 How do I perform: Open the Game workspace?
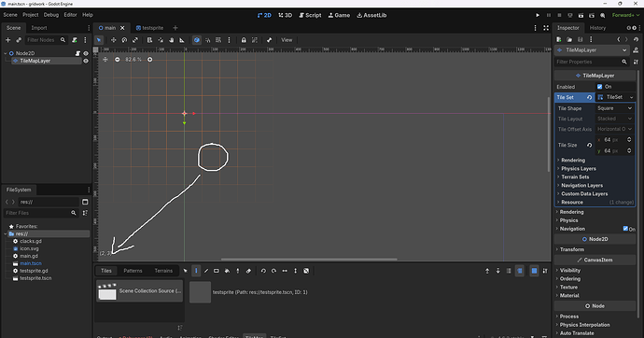coord(339,15)
